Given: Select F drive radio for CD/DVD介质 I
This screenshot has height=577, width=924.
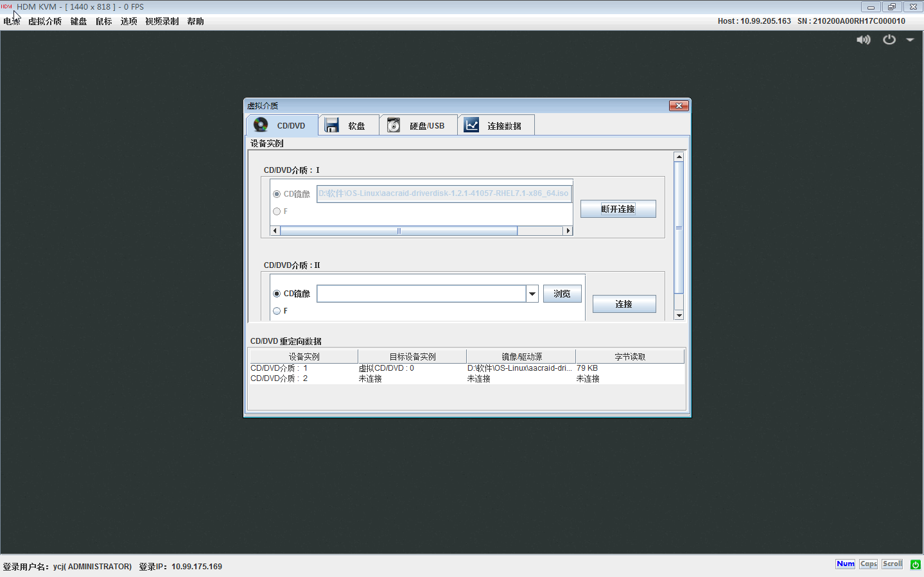Looking at the screenshot, I should pos(277,211).
